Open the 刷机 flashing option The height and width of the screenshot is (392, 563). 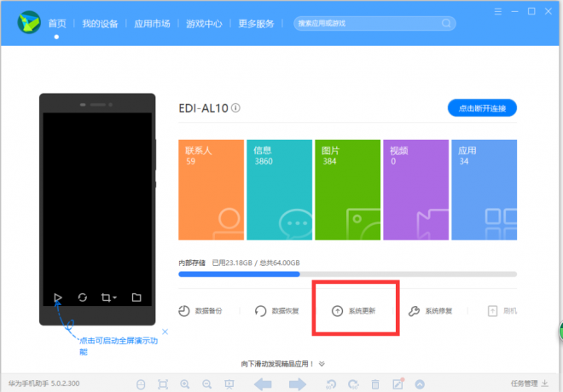(502, 310)
